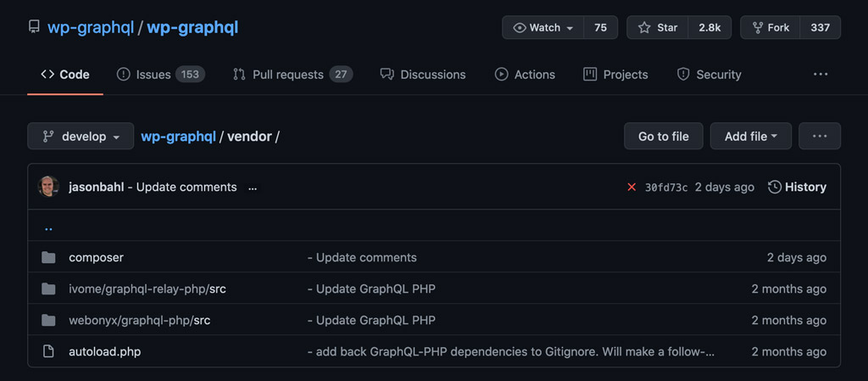Viewport: 868px width, 381px height.
Task: Click the '2 days ago' commit timestamp in header
Action: click(725, 188)
